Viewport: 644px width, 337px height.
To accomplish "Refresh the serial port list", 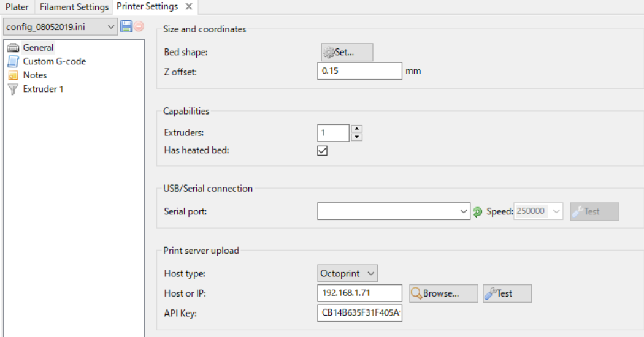I will click(x=477, y=212).
